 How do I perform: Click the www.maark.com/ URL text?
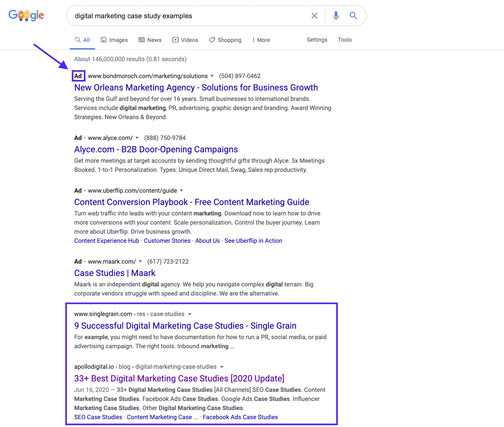point(112,261)
